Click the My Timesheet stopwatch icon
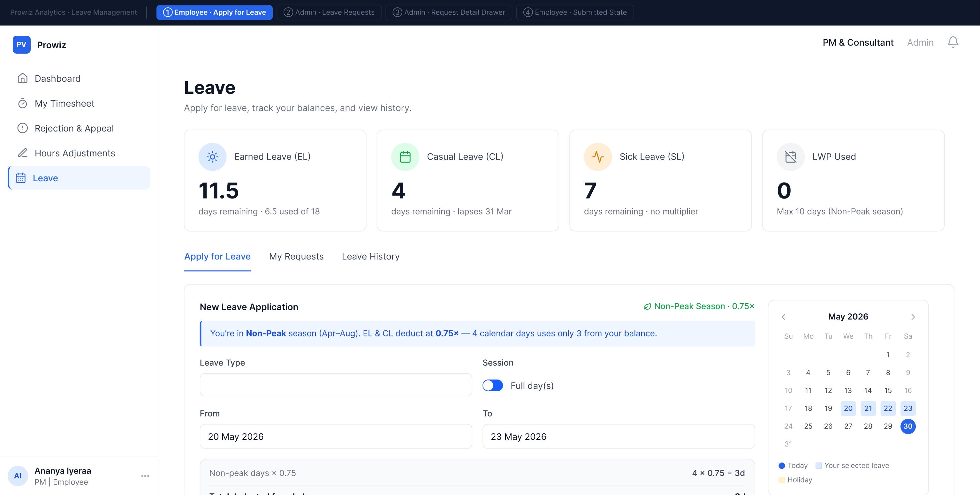Screen dimensions: 980x495 pyautogui.click(x=22, y=103)
